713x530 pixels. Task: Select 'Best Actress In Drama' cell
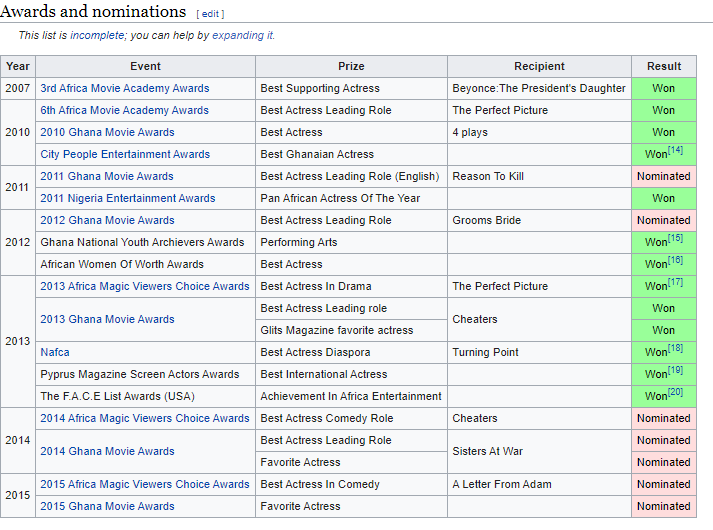(351, 286)
